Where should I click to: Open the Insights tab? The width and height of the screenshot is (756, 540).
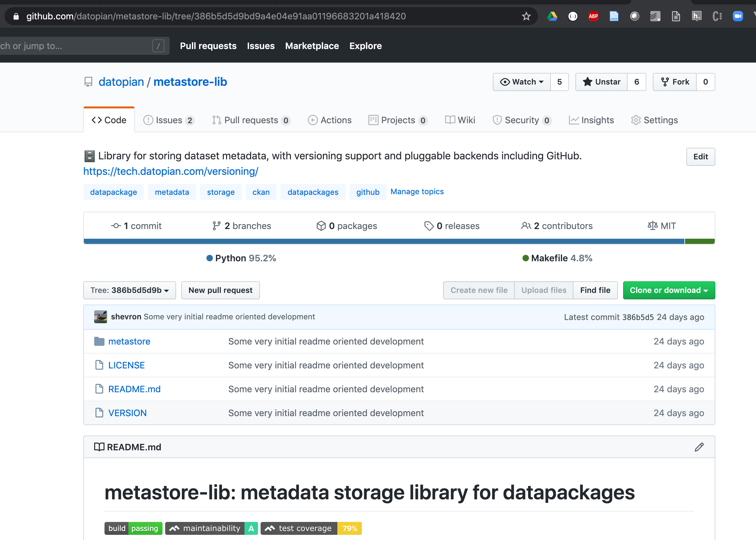[x=592, y=120]
